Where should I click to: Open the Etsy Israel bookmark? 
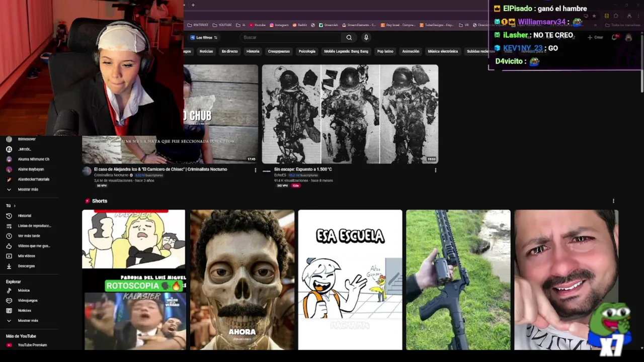[x=398, y=25]
